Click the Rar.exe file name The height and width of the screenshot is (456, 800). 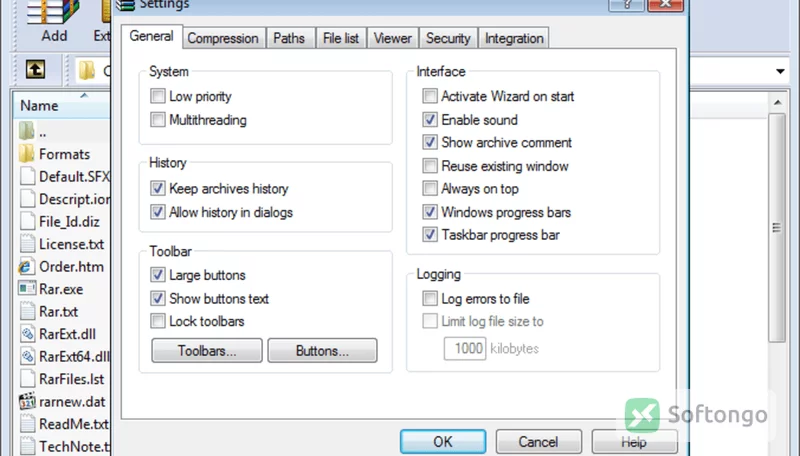[61, 289]
